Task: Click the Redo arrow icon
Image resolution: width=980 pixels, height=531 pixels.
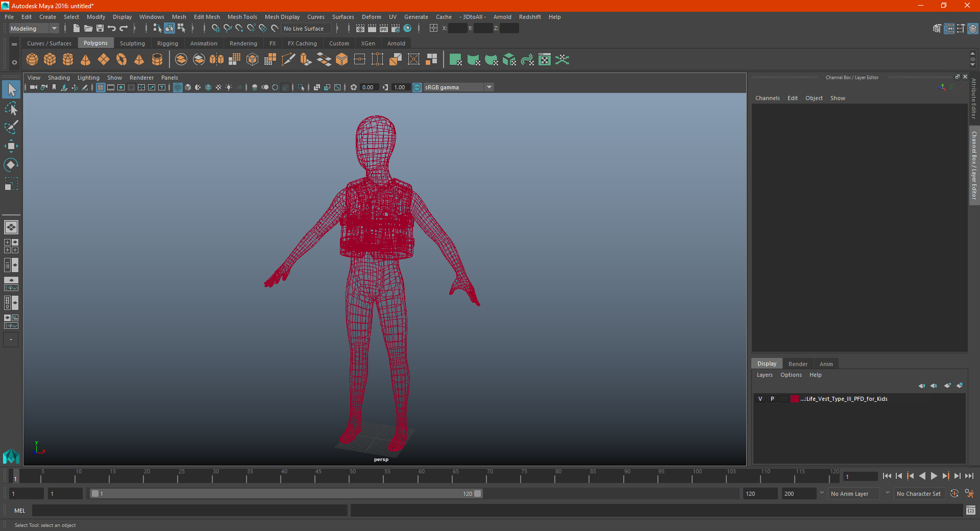Action: pyautogui.click(x=124, y=29)
